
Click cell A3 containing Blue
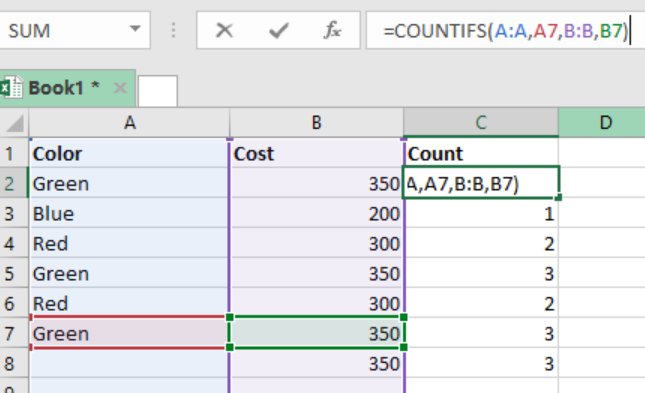tap(129, 214)
